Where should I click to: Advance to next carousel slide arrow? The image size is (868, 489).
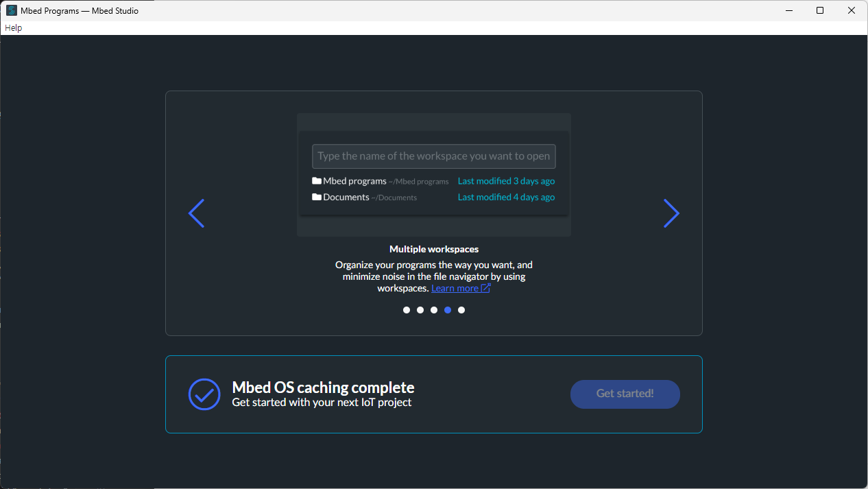point(671,213)
